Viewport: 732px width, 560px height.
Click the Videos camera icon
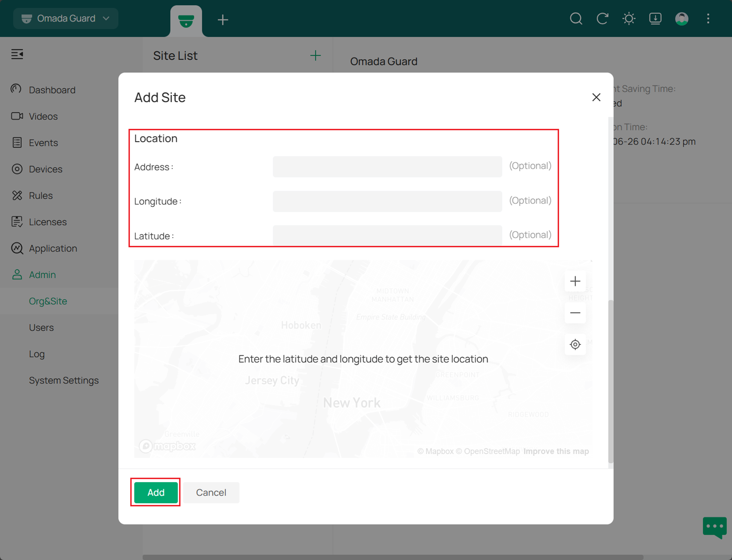[17, 116]
